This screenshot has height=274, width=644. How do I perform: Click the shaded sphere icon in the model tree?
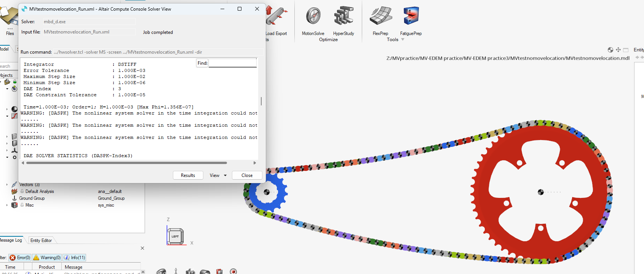(14, 109)
